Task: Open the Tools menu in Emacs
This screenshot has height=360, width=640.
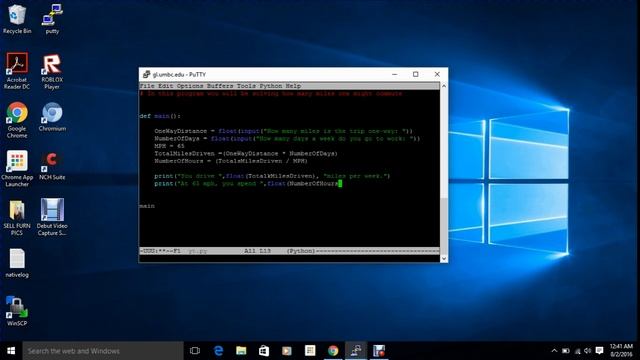Action: click(x=246, y=86)
